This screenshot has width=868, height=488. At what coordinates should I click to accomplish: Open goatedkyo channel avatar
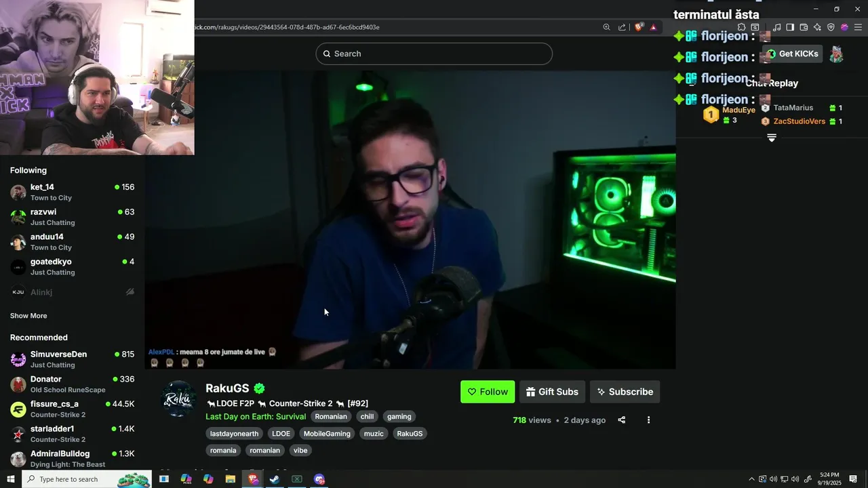(18, 267)
